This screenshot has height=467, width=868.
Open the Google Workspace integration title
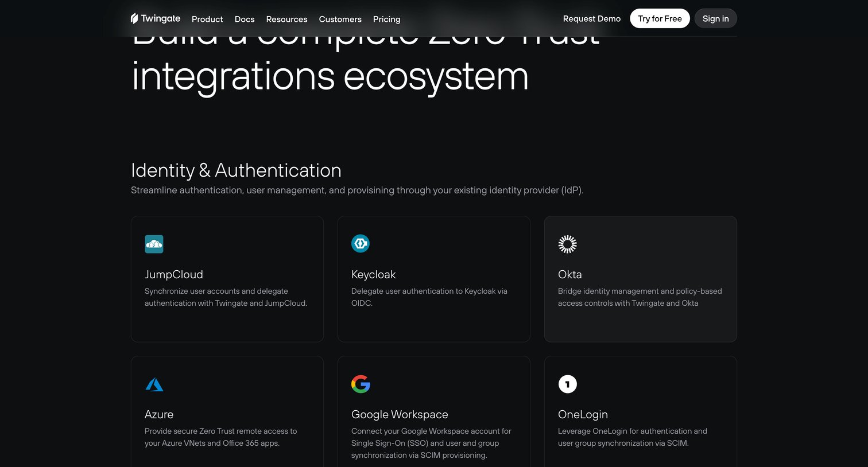point(400,414)
